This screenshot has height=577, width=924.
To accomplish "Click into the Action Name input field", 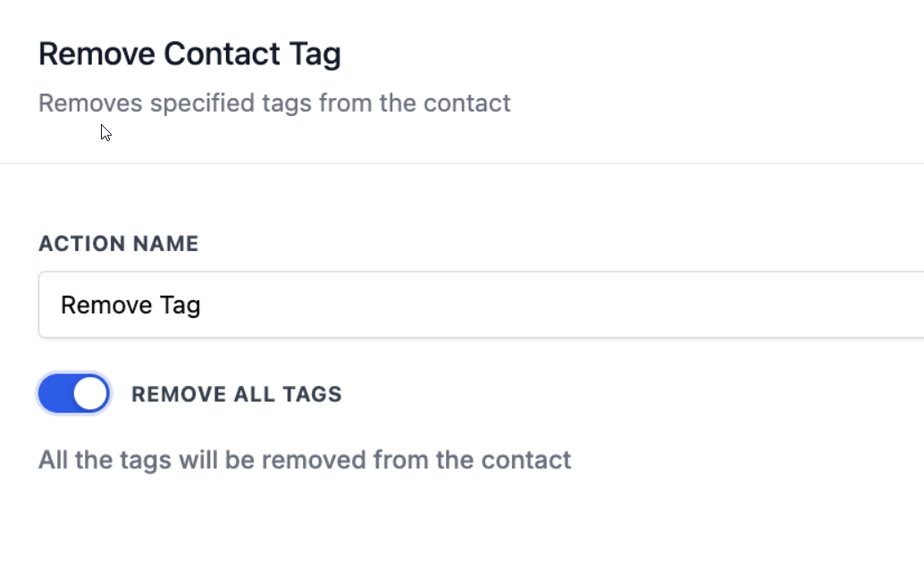I will pyautogui.click(x=481, y=305).
